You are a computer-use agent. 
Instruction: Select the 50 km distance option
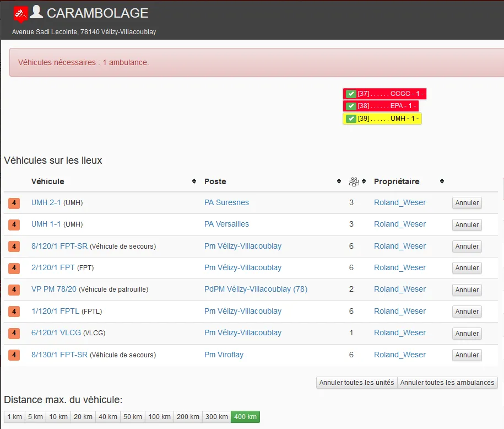click(132, 417)
